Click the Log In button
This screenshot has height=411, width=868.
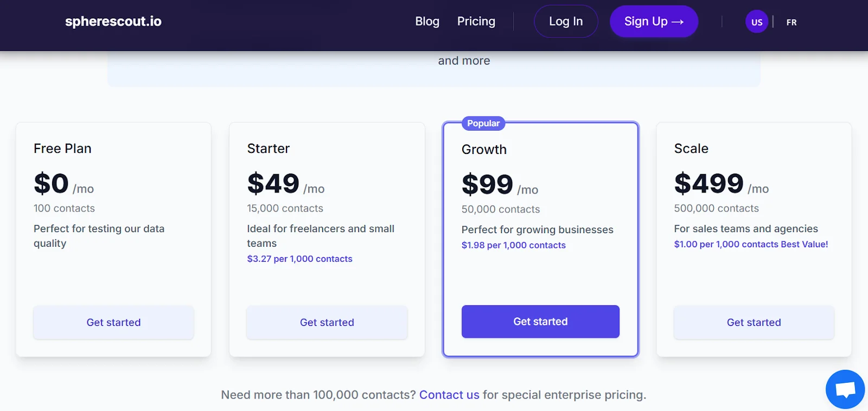pyautogui.click(x=566, y=21)
